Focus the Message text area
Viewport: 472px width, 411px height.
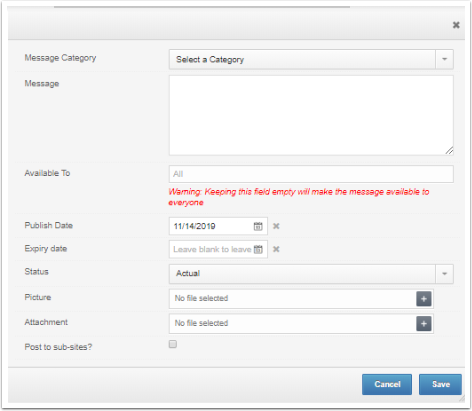(x=311, y=115)
